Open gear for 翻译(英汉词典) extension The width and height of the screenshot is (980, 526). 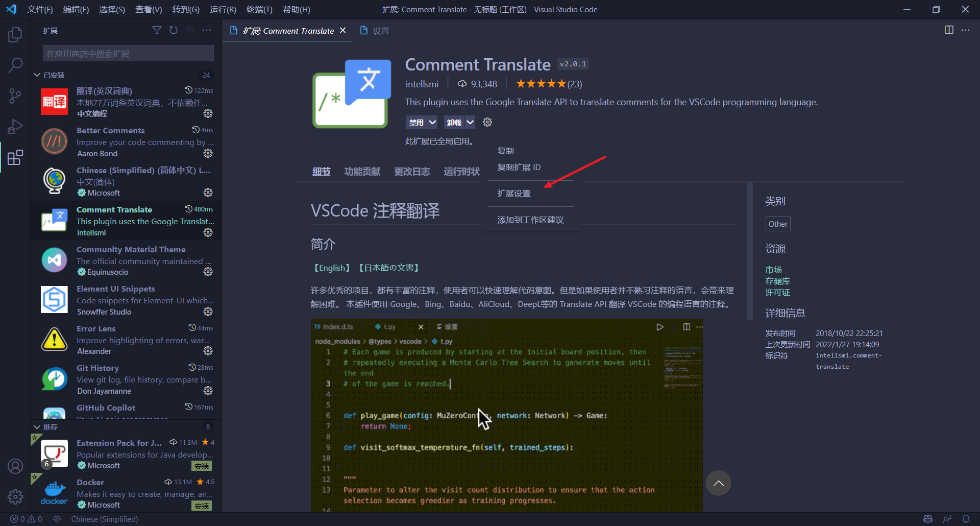pos(208,113)
